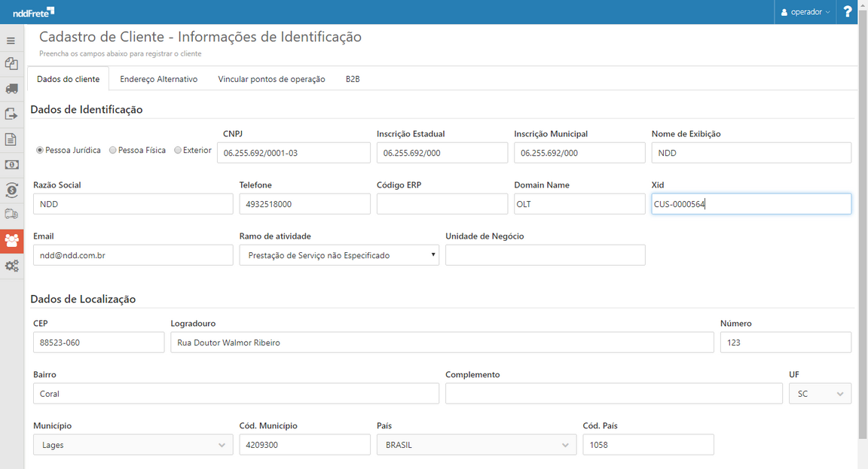Open the UF state dropdown
This screenshot has width=868, height=469.
click(x=820, y=393)
